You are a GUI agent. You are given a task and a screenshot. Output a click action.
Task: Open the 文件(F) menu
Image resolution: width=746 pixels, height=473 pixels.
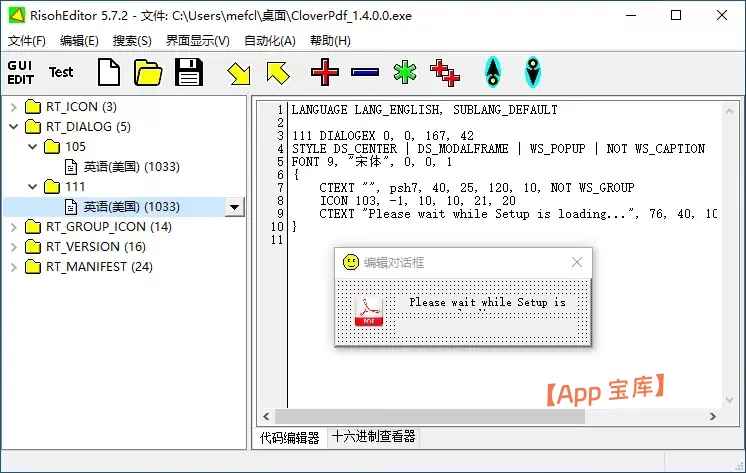[x=27, y=41]
